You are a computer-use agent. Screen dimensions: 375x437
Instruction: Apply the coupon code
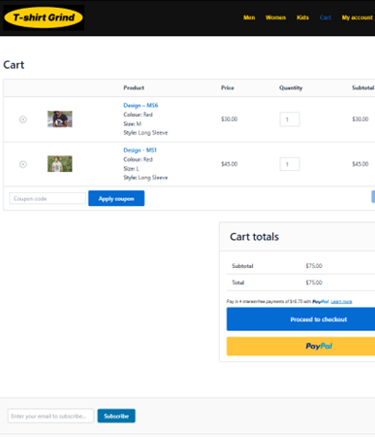(116, 198)
